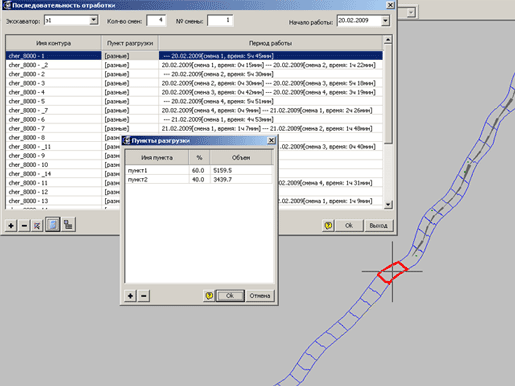Click the plus button in Пункты разгрузки dialog
This screenshot has width=515, height=386.
pyautogui.click(x=130, y=296)
